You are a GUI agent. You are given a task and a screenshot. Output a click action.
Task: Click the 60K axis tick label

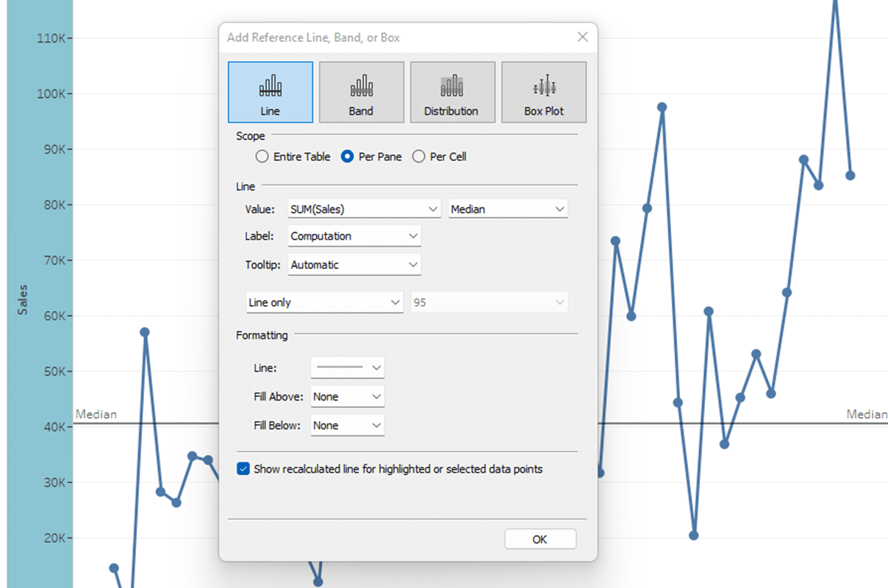(x=54, y=316)
